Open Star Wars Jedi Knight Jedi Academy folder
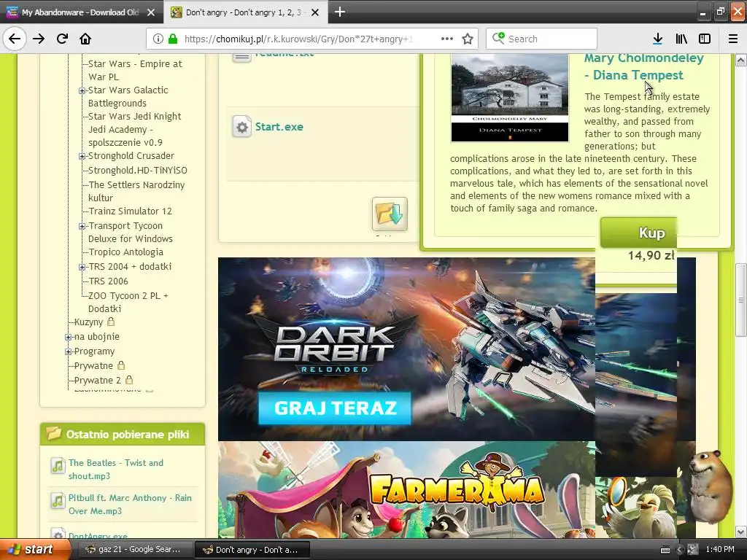The width and height of the screenshot is (747, 560). tap(135, 129)
